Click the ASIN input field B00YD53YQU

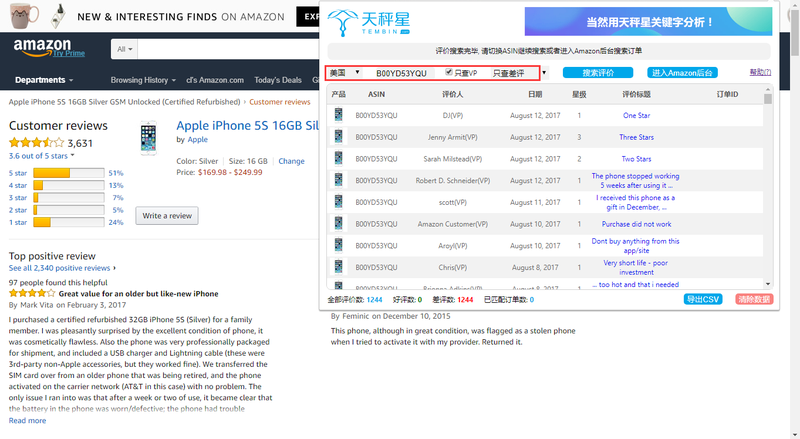(402, 73)
